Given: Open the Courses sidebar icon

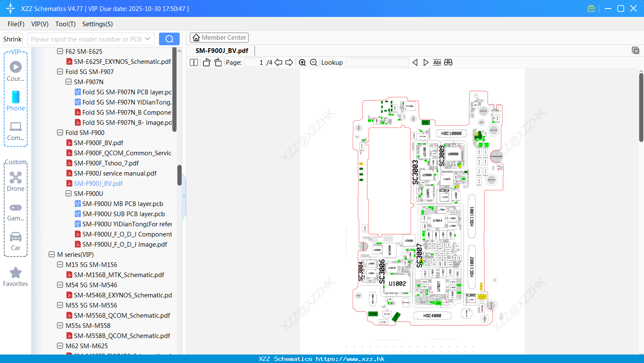Looking at the screenshot, I should (16, 71).
